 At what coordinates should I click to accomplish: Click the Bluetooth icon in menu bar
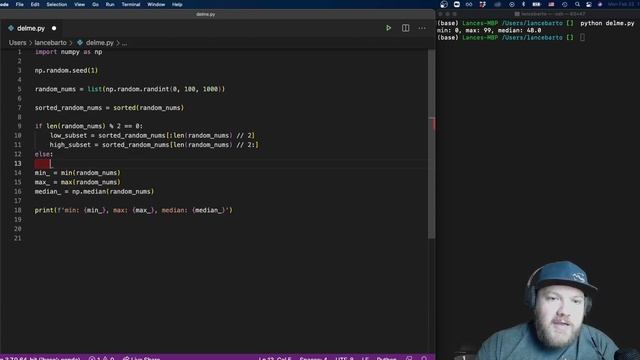pyautogui.click(x=523, y=4)
